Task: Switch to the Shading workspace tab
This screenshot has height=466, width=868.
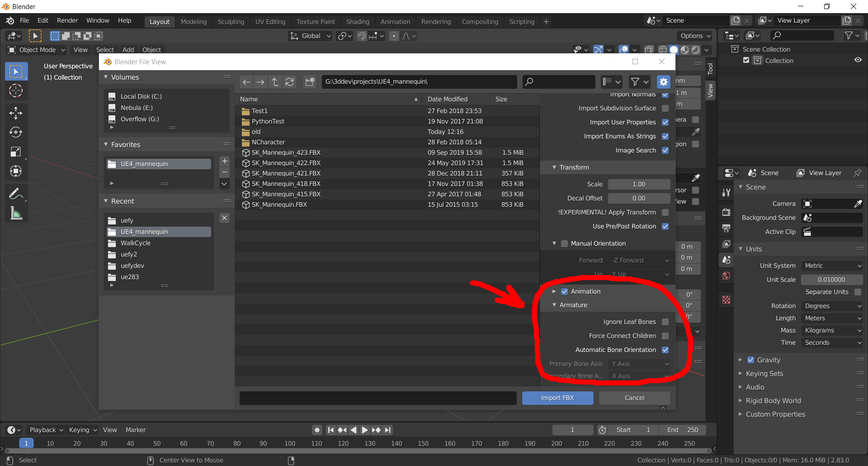Action: [x=358, y=21]
